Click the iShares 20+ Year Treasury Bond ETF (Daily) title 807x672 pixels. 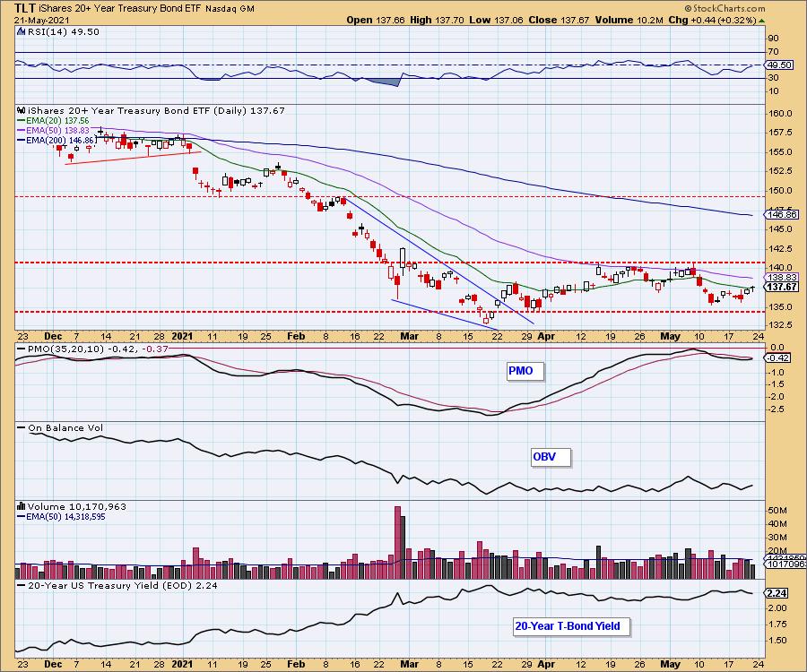tap(155, 110)
